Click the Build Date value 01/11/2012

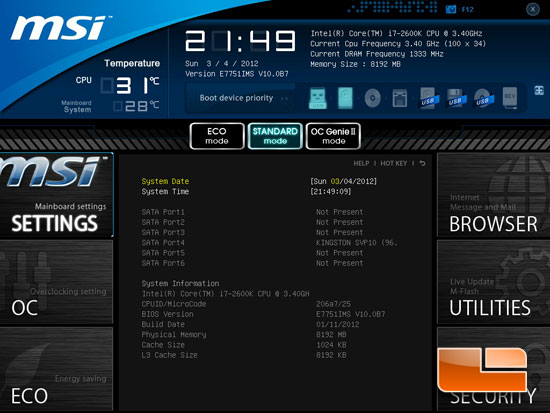coord(337,324)
